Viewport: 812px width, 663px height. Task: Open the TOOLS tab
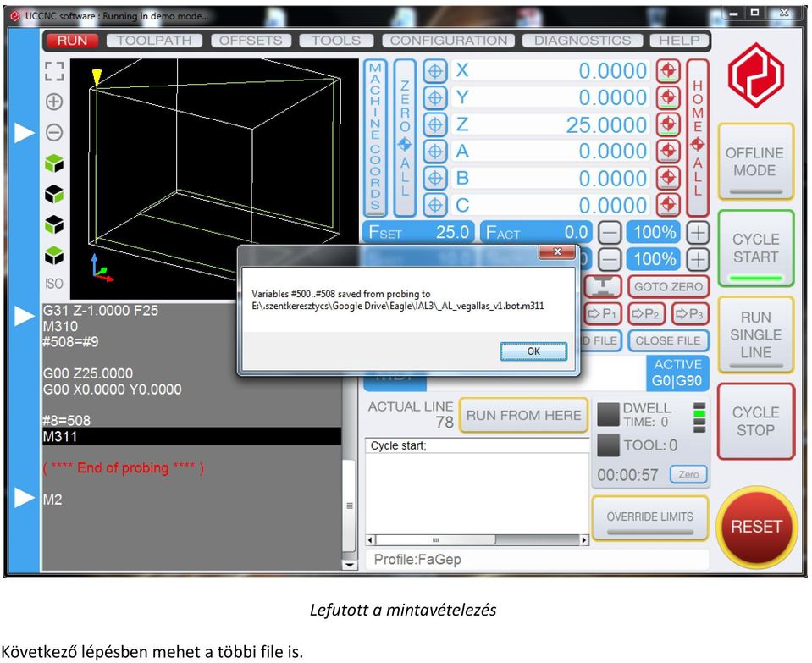tap(336, 41)
